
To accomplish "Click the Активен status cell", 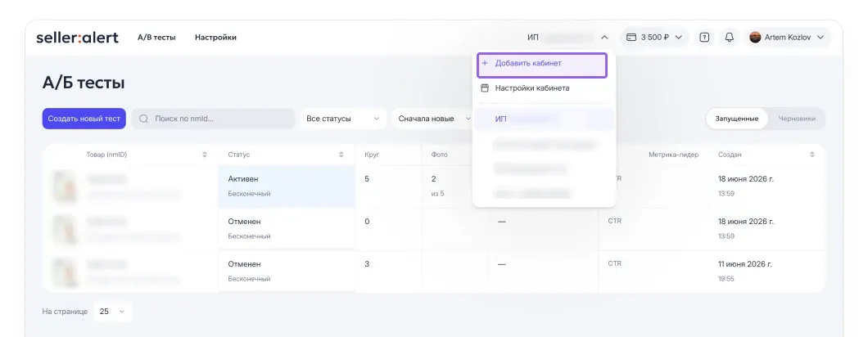I will click(287, 186).
